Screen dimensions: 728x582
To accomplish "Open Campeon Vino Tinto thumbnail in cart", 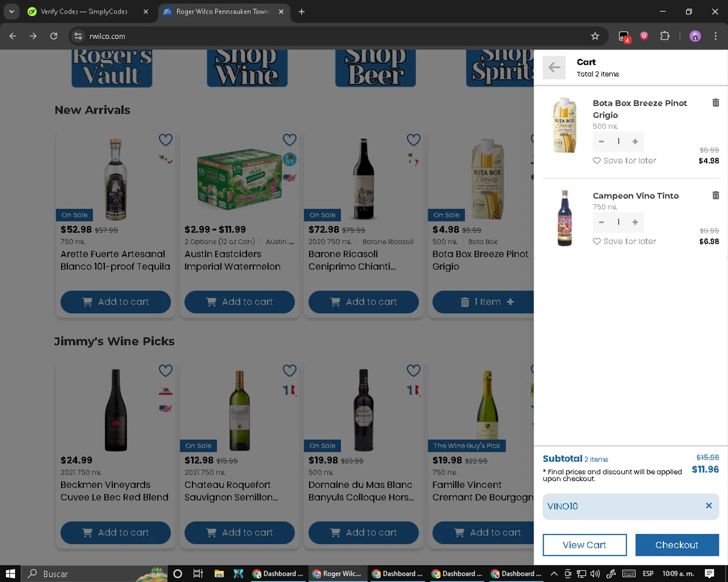I will tap(564, 218).
